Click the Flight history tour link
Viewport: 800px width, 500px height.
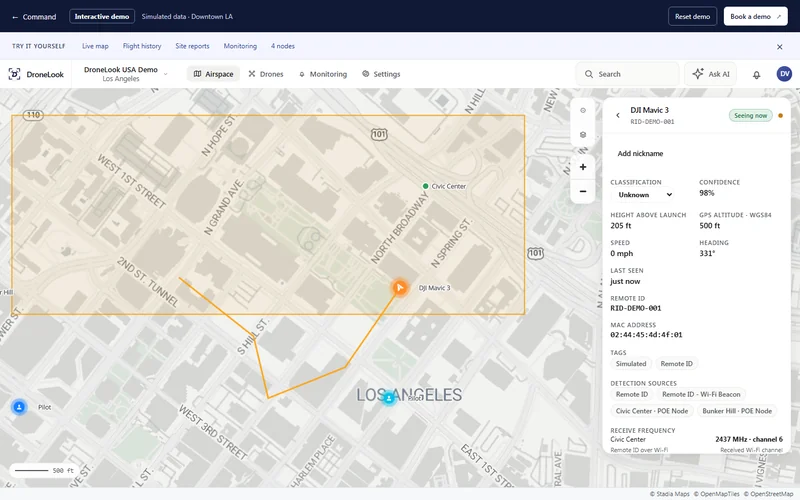[142, 46]
